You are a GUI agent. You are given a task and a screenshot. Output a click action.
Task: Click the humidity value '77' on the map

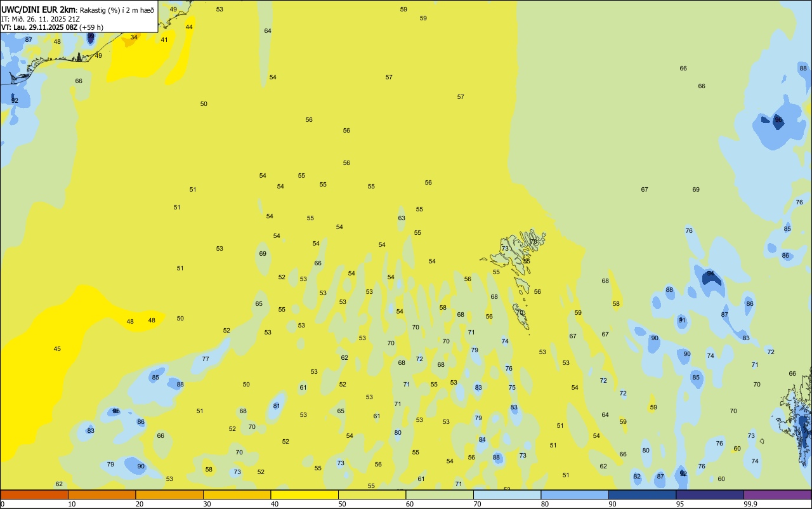pos(206,359)
